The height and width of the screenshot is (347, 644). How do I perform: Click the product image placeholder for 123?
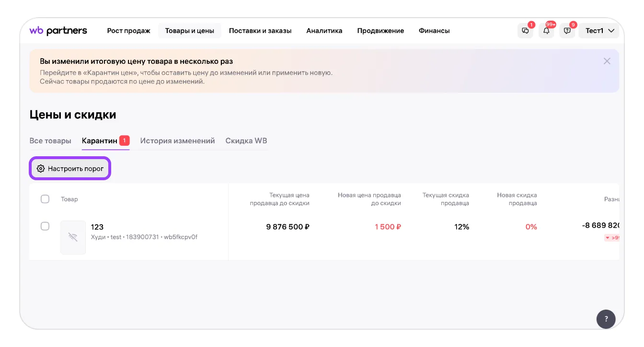[73, 237]
